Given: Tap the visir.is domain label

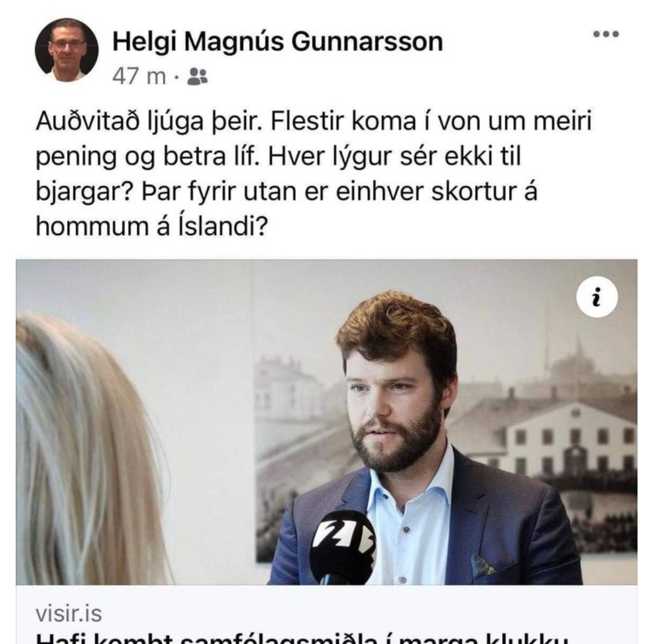Looking at the screenshot, I should (69, 614).
